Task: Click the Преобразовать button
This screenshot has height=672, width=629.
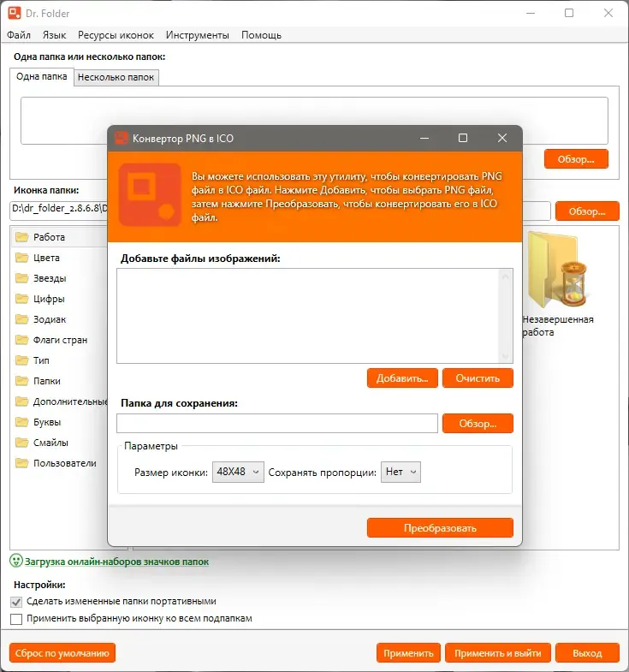Action: 440,527
